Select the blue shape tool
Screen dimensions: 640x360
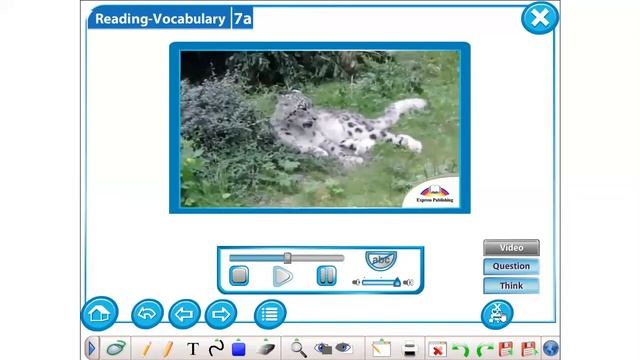238,348
